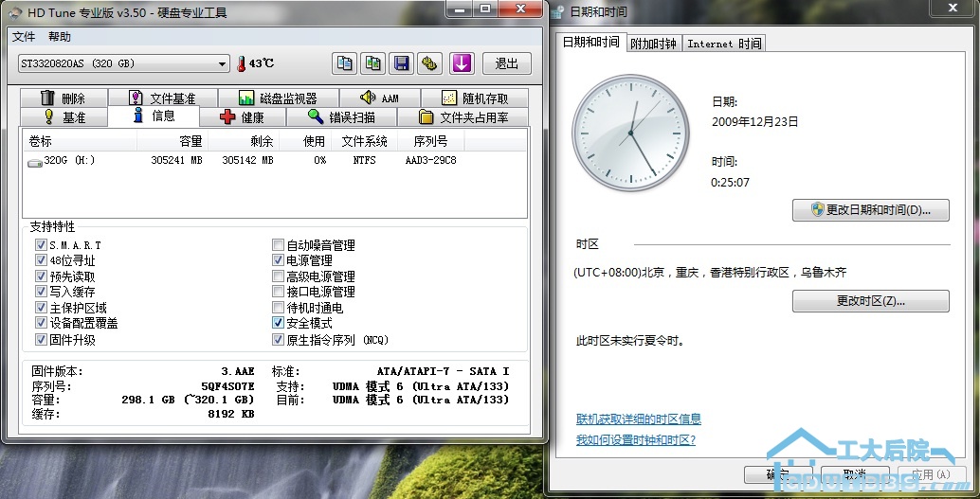Select the 日期和时间 tab
The image size is (980, 499).
coord(590,42)
